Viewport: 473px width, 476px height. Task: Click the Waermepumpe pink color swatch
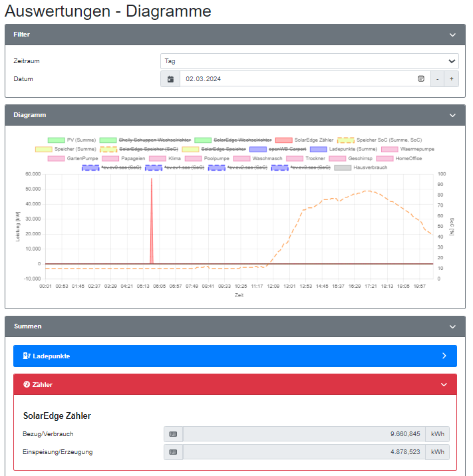point(389,150)
